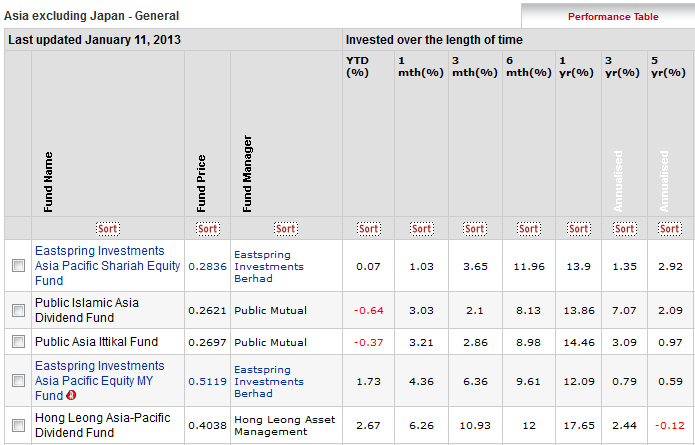Select the Public Islamic Asia Dividend Fund name
The width and height of the screenshot is (695, 445).
coord(86,310)
